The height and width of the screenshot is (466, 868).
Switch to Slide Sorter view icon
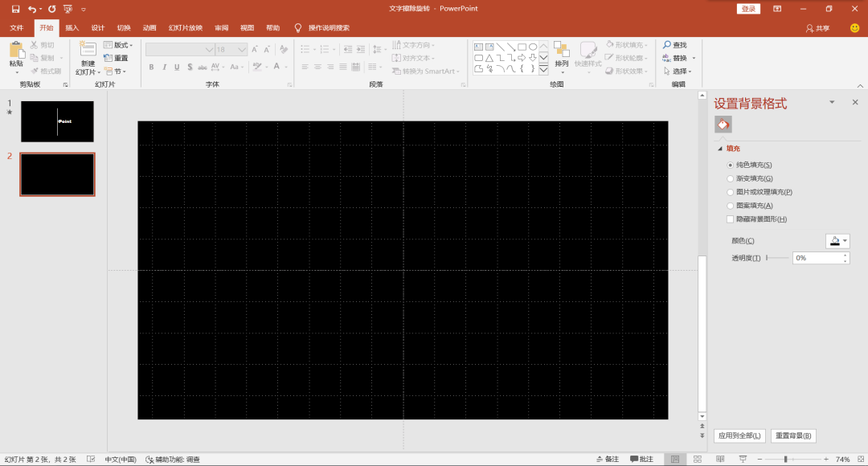click(x=698, y=460)
